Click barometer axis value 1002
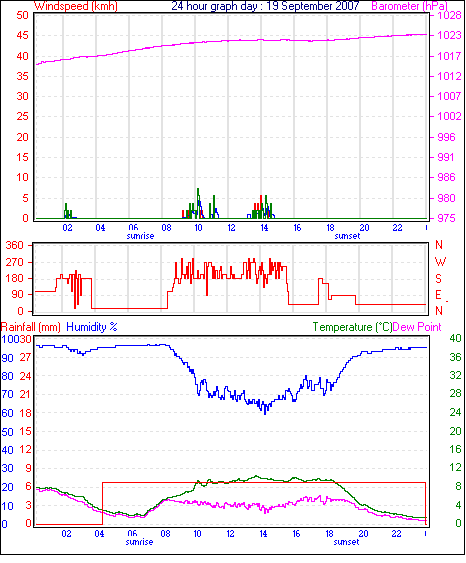Screen dimensions: 466x563 pos(449,116)
